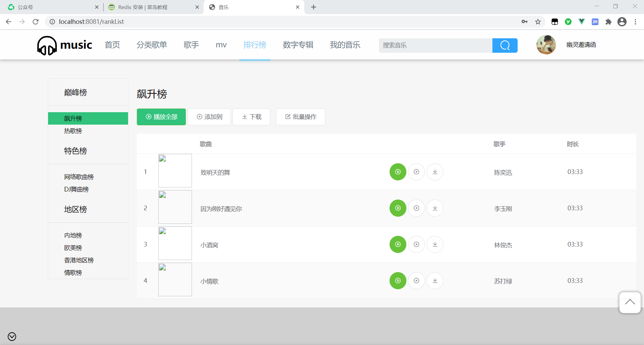The image size is (644, 345).
Task: Open 我的音乐 navigation item
Action: coord(345,45)
